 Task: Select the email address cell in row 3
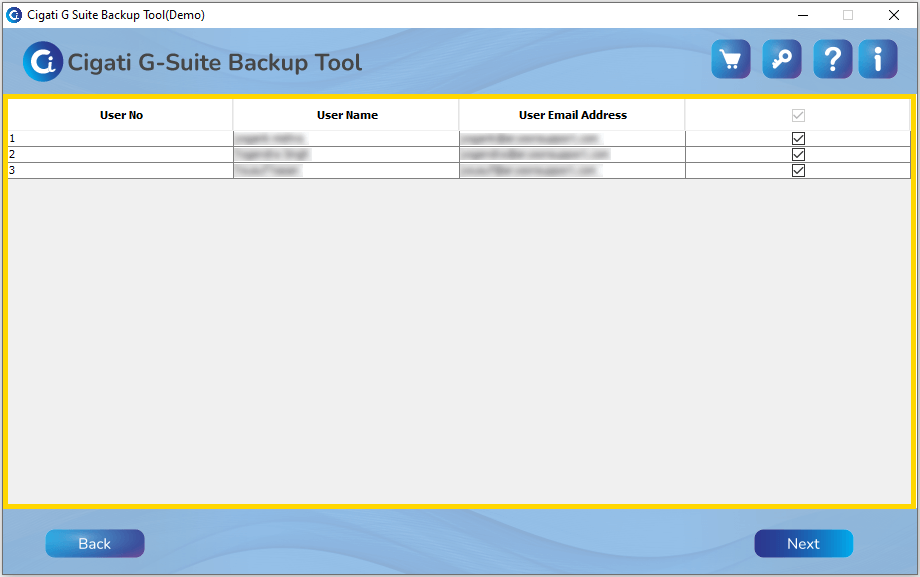(x=572, y=171)
